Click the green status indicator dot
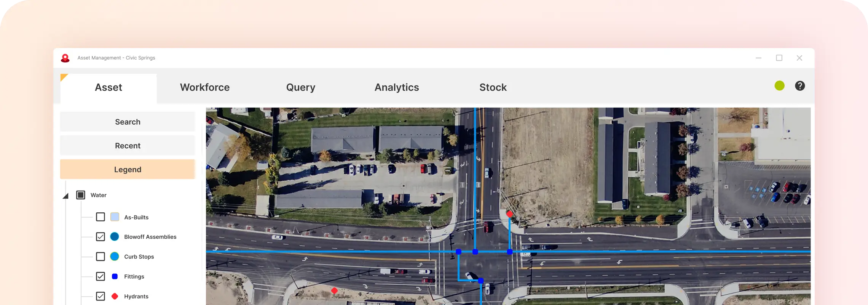Image resolution: width=868 pixels, height=305 pixels. (779, 86)
